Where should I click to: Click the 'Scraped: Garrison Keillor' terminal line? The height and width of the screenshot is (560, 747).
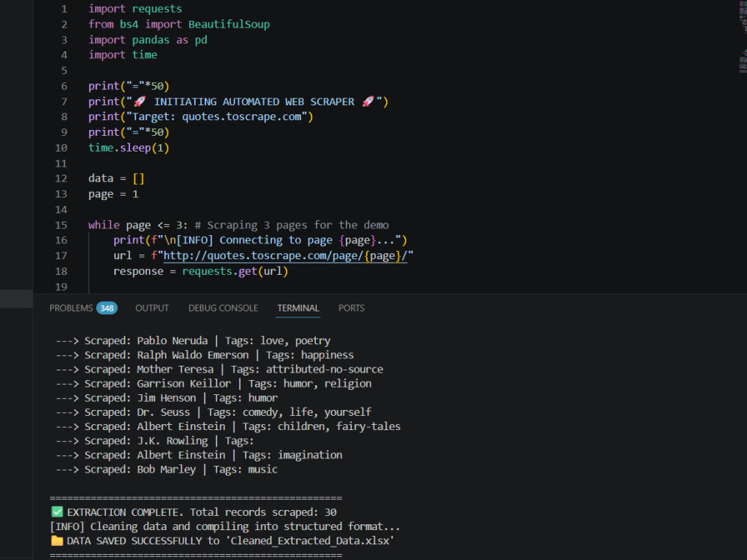tap(214, 384)
